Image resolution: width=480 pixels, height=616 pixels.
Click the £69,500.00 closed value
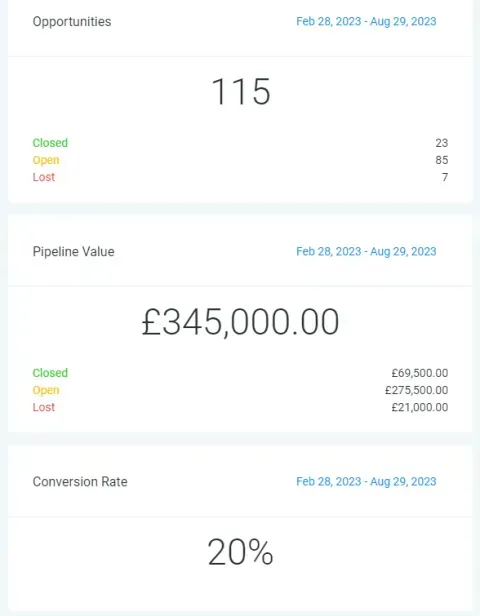[x=420, y=373]
